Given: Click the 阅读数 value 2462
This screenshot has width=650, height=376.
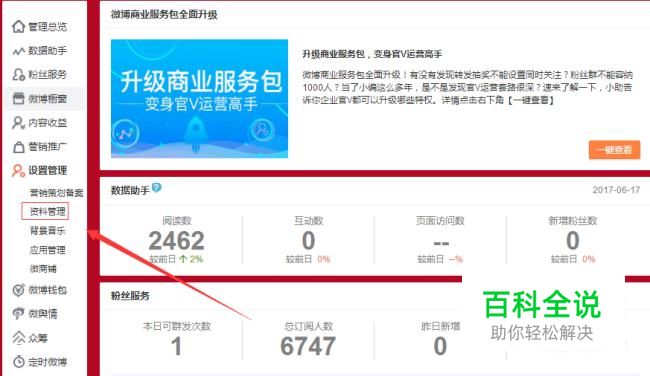Looking at the screenshot, I should [x=177, y=240].
